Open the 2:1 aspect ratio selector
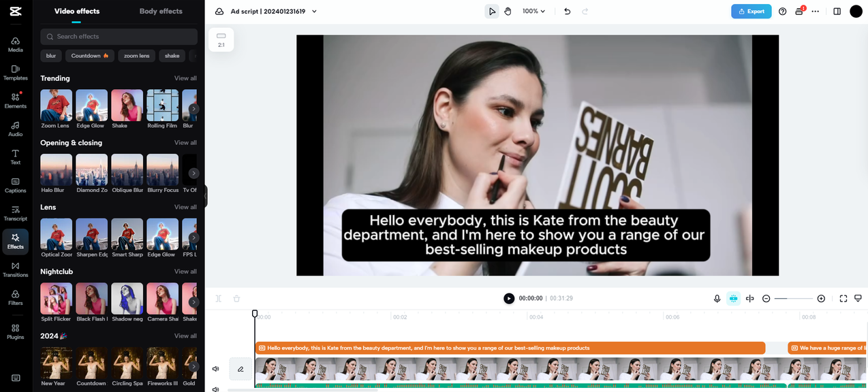868x392 pixels. 221,39
